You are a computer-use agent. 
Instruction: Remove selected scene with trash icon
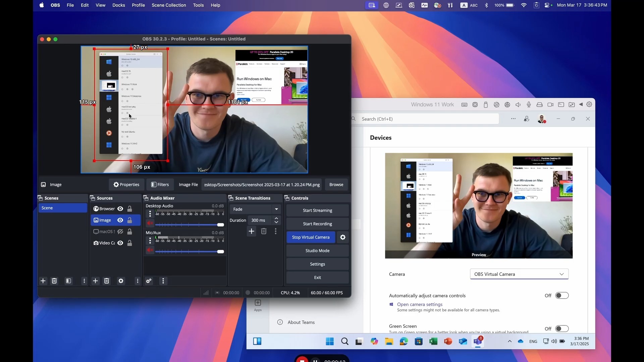(54, 281)
